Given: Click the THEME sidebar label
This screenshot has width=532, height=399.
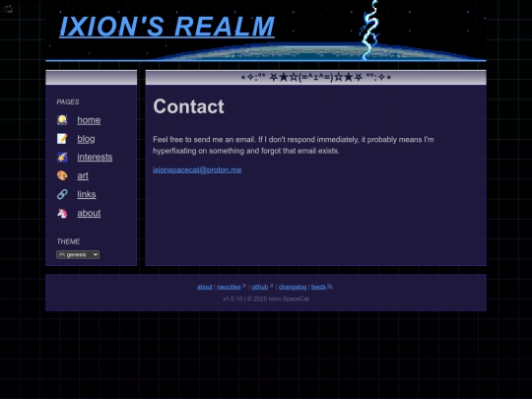Looking at the screenshot, I should pos(68,241).
